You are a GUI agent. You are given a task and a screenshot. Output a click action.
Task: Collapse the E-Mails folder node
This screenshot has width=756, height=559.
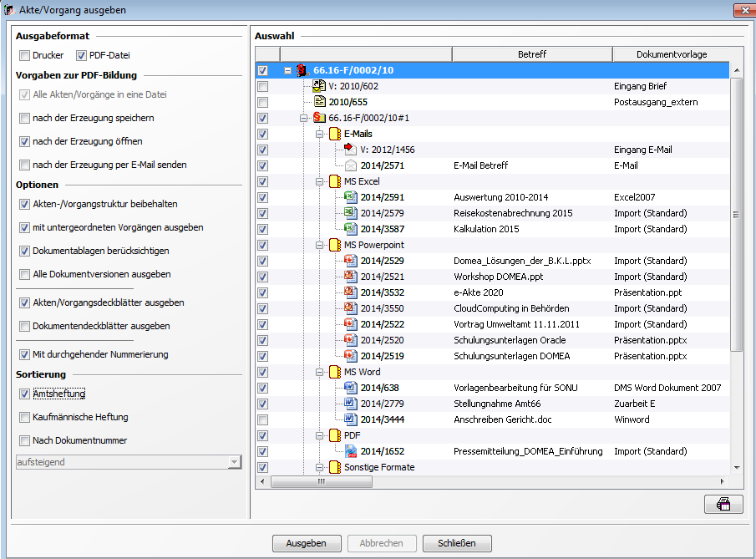coord(320,134)
